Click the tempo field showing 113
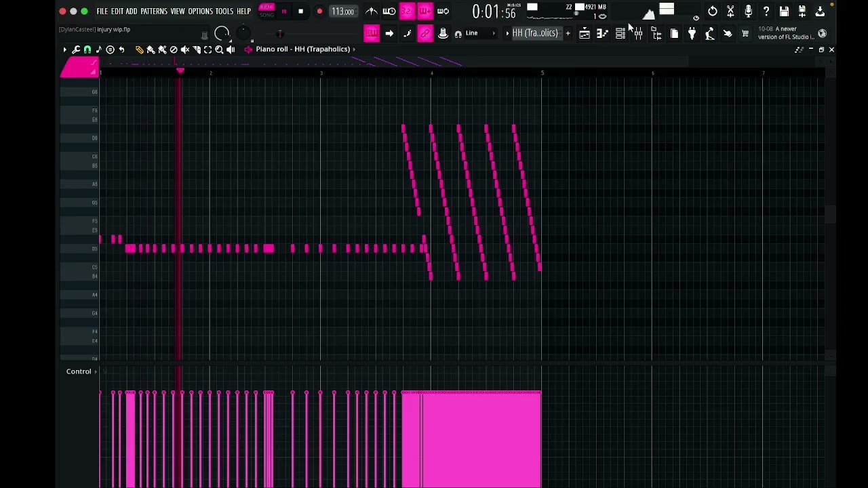The image size is (868, 488). click(342, 12)
